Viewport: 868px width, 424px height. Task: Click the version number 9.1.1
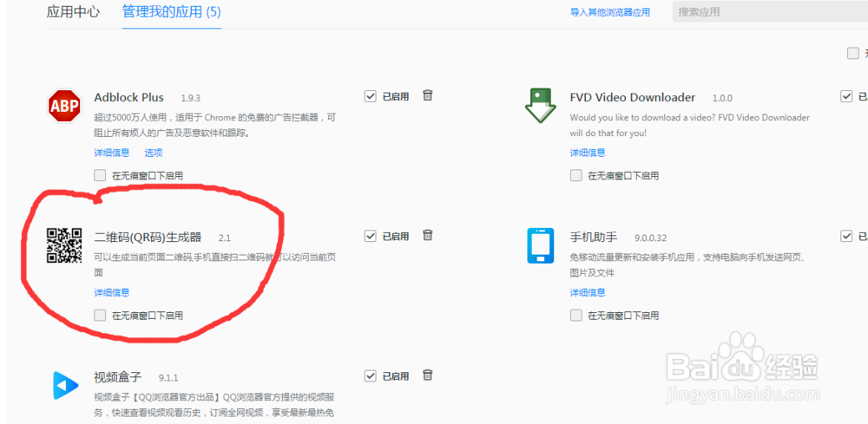(x=168, y=378)
